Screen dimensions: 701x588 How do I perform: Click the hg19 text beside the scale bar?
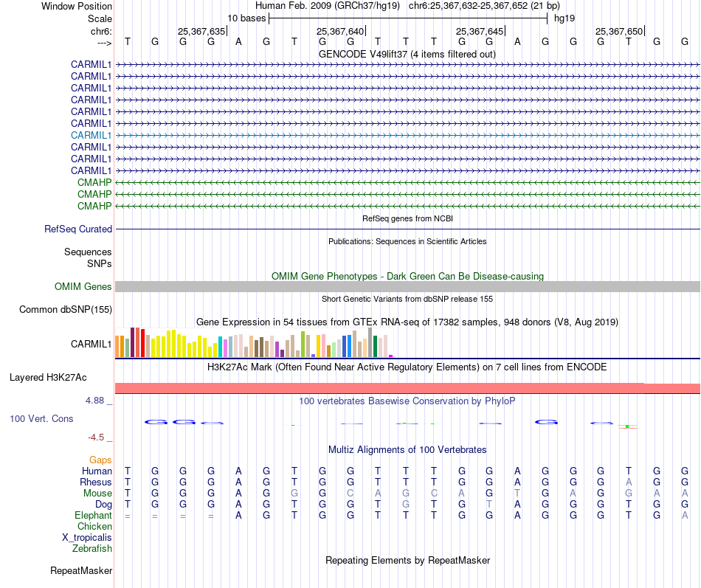pyautogui.click(x=564, y=18)
